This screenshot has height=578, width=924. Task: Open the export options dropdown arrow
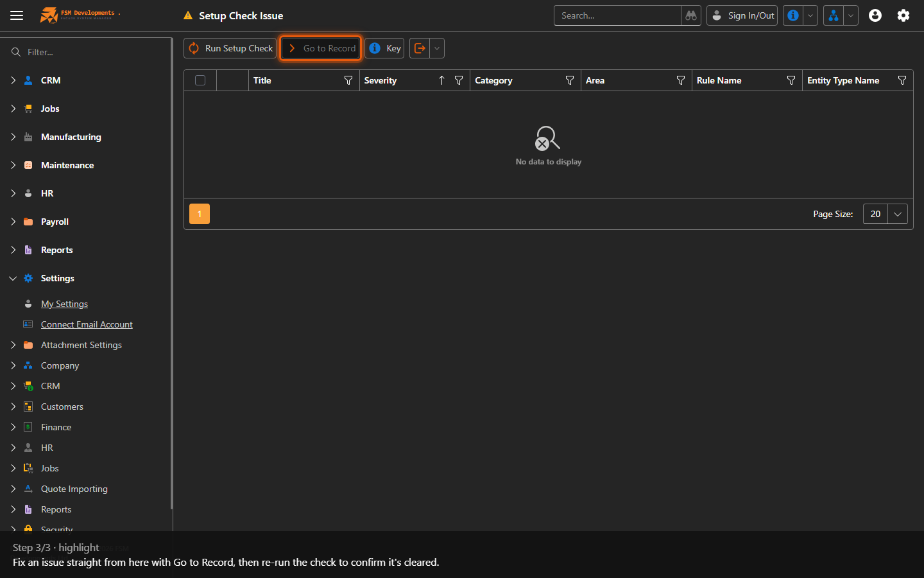pos(437,48)
